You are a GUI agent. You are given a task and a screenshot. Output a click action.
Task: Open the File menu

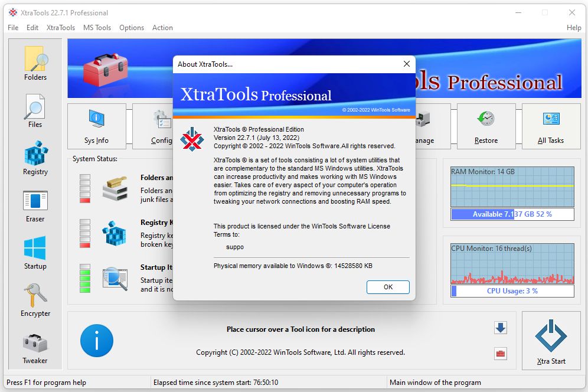13,28
